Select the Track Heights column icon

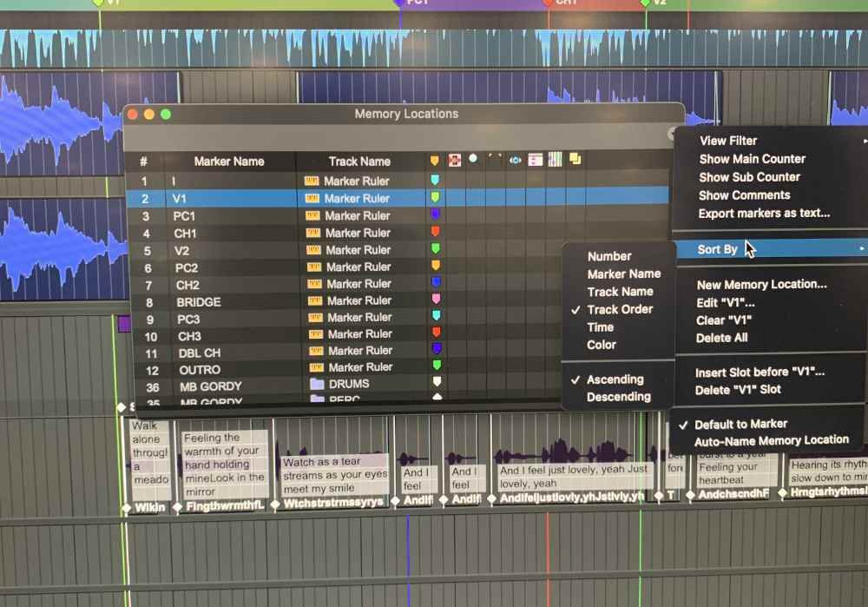pos(536,159)
